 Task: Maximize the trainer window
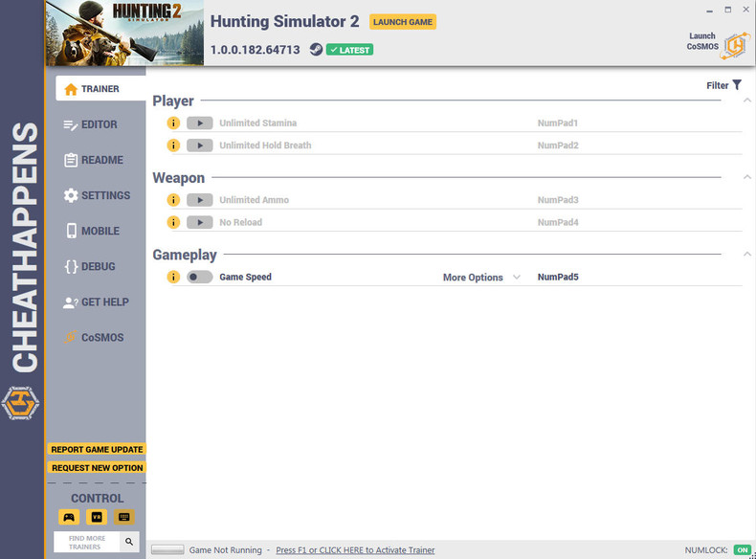[727, 10]
